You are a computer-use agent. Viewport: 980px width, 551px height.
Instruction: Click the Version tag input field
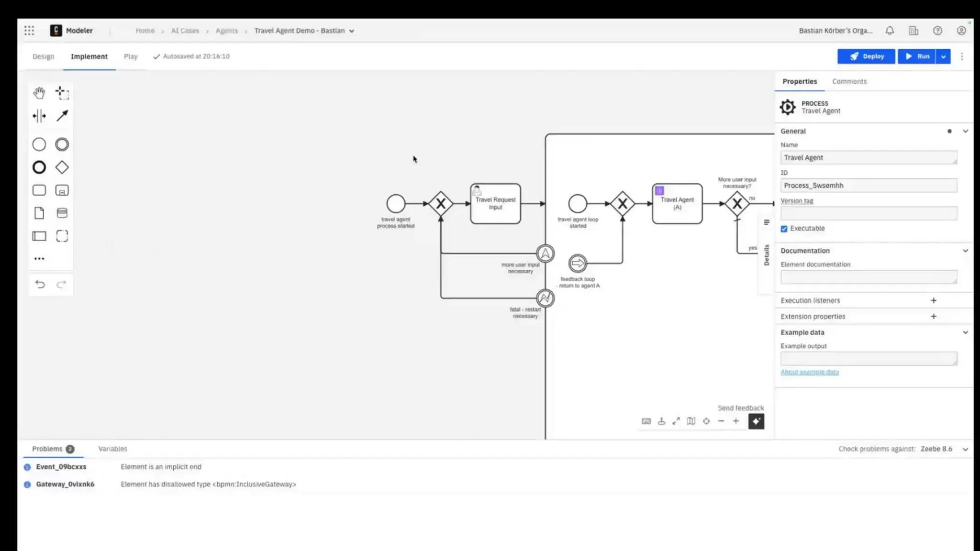coord(869,213)
